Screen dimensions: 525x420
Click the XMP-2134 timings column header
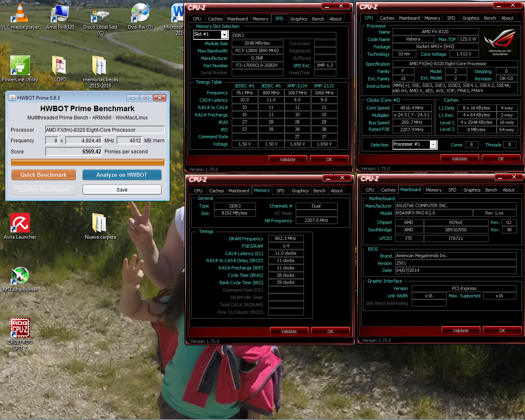click(x=297, y=86)
